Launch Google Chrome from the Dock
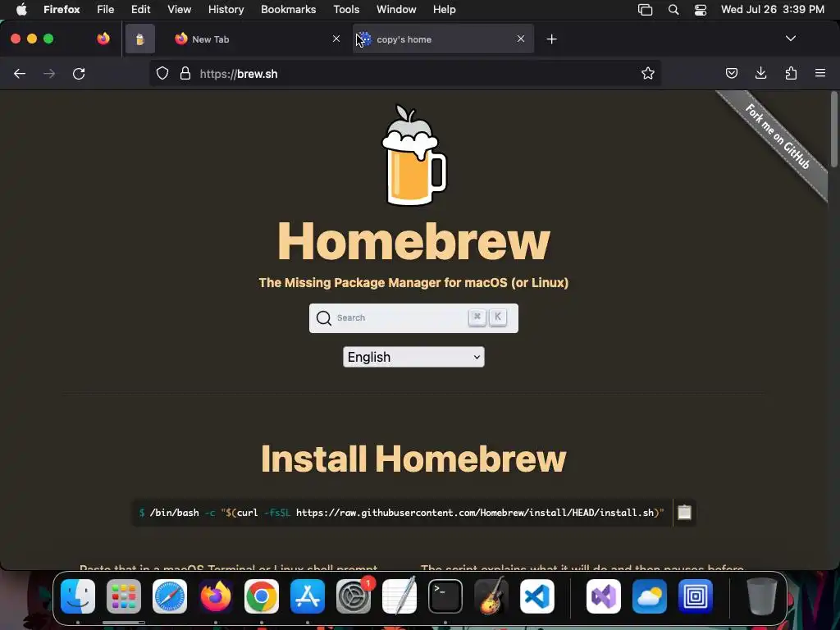This screenshot has width=840, height=630. click(x=262, y=596)
